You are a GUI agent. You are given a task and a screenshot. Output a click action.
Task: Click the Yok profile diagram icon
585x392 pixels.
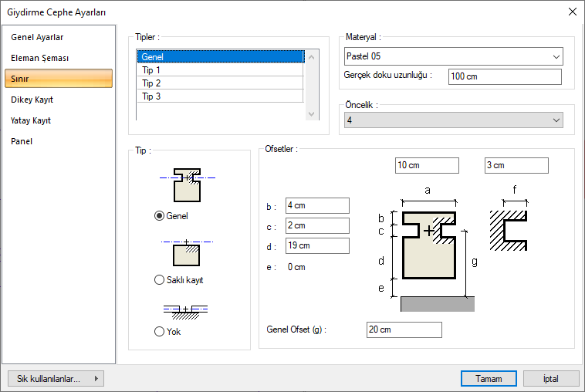(x=186, y=311)
